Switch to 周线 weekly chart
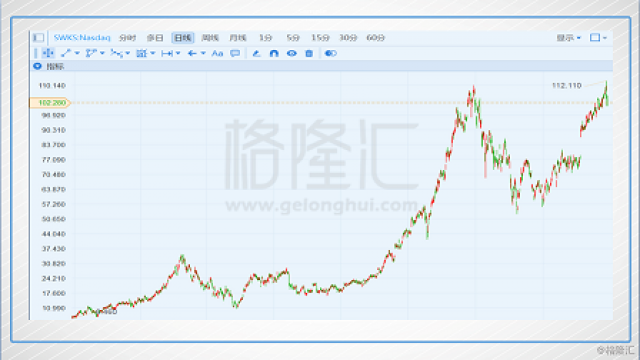Screen dimensions: 640x360 210,38
